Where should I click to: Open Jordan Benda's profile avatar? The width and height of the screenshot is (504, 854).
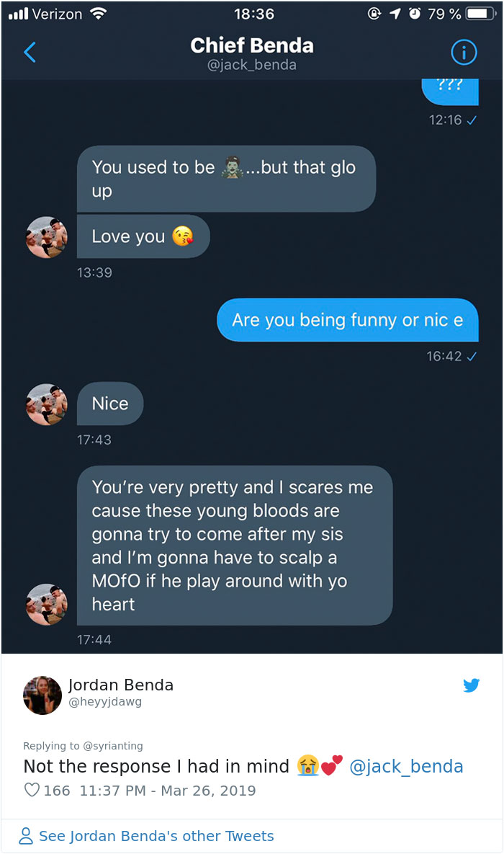point(42,695)
